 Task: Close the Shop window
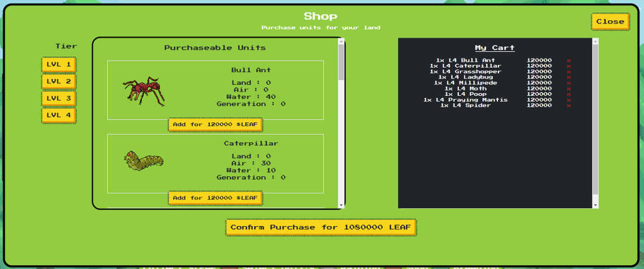[610, 21]
